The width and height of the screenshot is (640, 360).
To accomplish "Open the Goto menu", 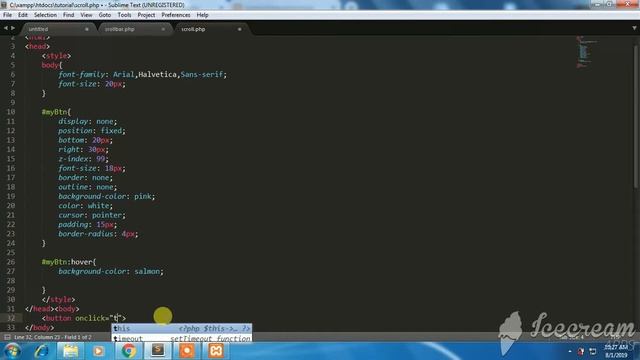I will click(x=105, y=15).
